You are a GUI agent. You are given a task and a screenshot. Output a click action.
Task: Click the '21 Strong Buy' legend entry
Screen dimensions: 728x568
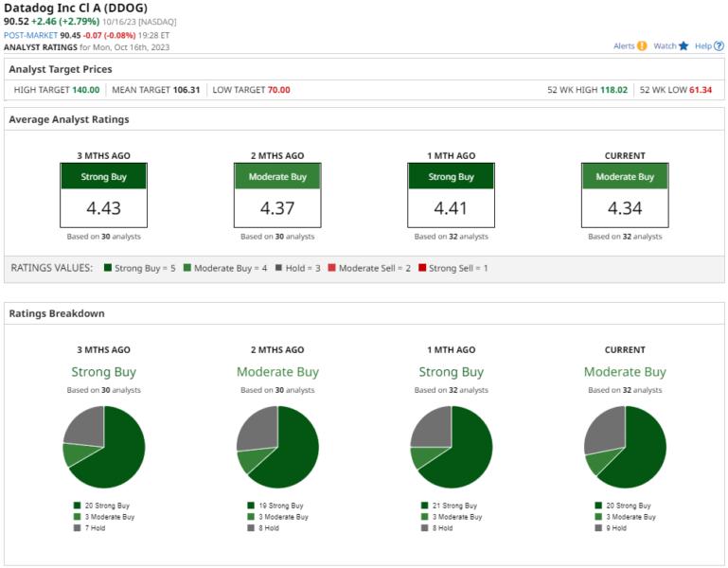[449, 506]
